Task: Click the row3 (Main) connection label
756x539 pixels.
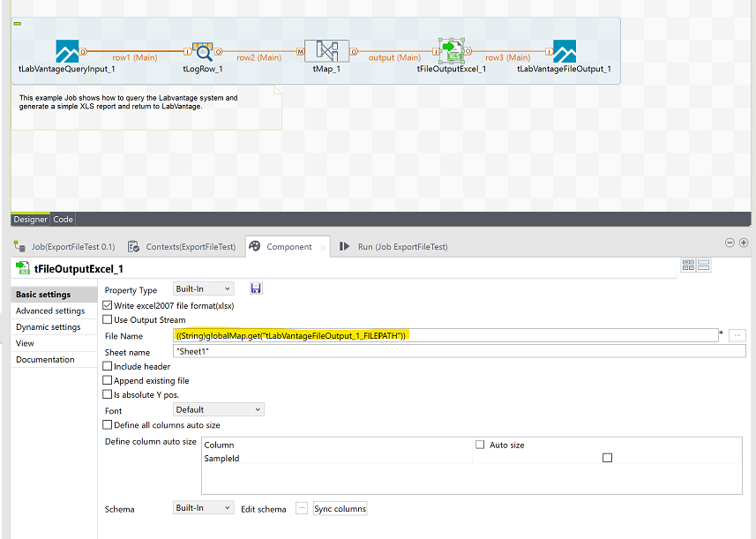Action: point(508,57)
